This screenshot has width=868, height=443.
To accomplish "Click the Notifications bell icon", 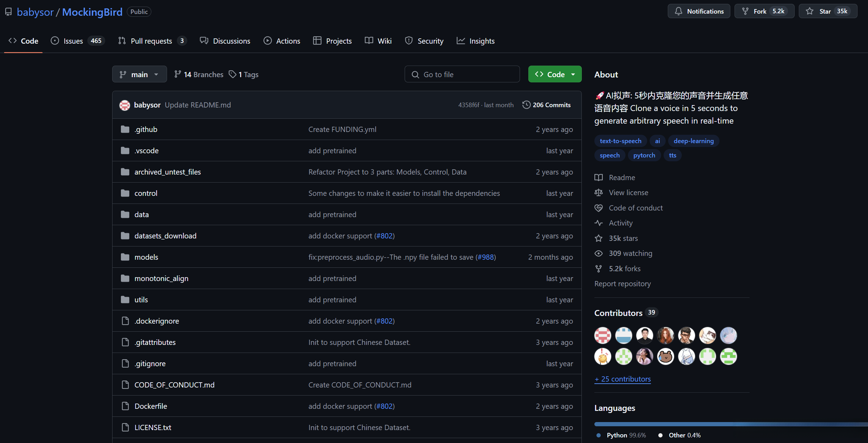I will pos(678,11).
